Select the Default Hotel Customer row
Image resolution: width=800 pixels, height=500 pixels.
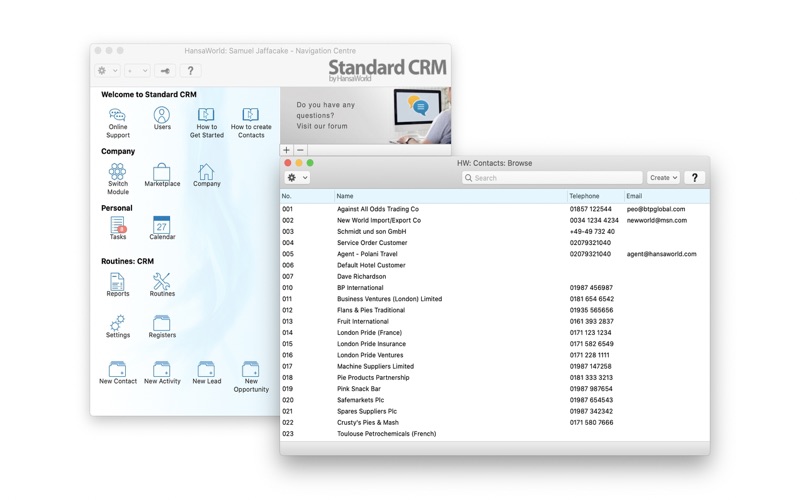[494, 265]
